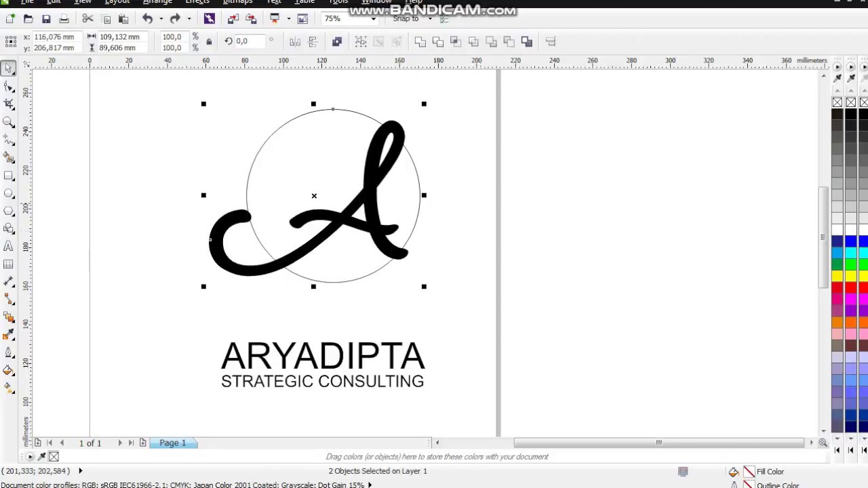Click the Export icon
This screenshot has height=488, width=868.
[x=251, y=19]
